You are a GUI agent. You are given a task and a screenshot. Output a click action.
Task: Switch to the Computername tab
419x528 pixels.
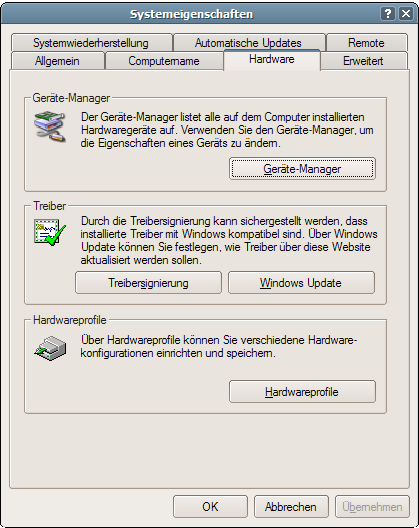(x=164, y=61)
